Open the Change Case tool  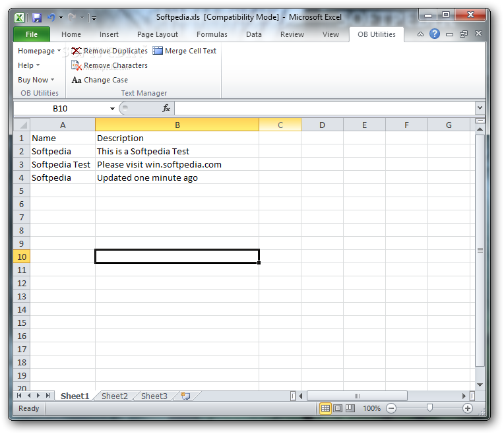pyautogui.click(x=100, y=80)
